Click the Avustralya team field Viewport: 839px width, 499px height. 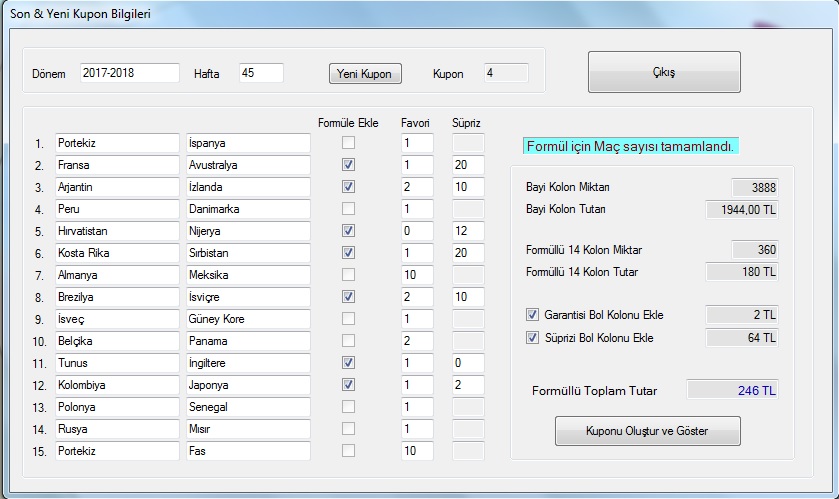[248, 165]
